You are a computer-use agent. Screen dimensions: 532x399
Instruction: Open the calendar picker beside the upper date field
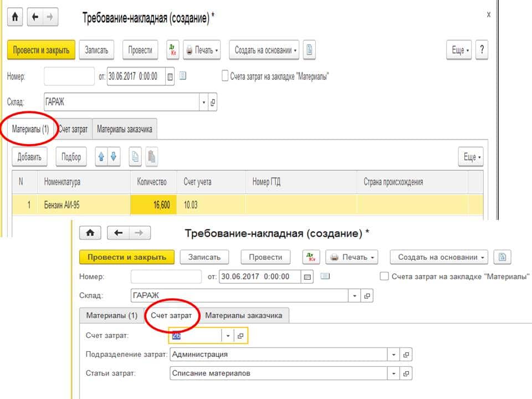click(x=170, y=77)
